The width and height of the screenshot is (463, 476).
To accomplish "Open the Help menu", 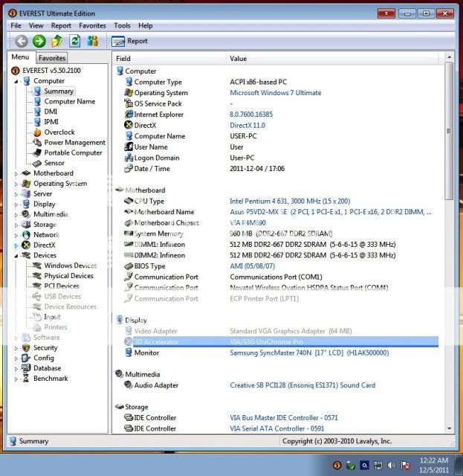I will [x=146, y=25].
